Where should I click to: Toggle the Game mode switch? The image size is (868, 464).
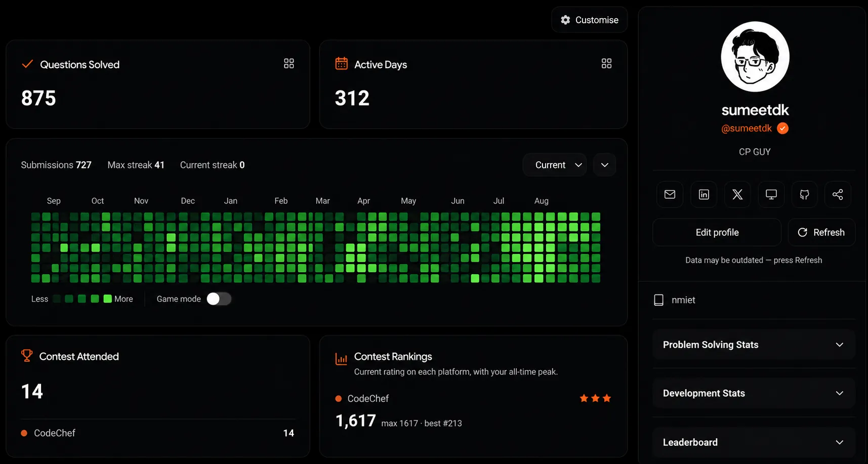(219, 299)
